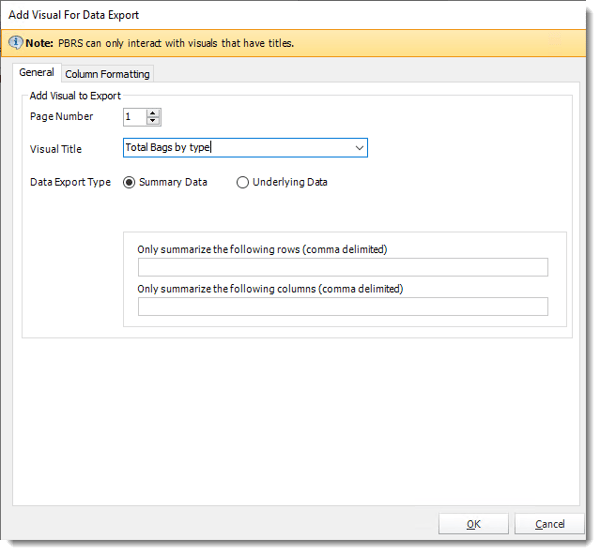
Task: Click the Page Number label
Action: click(62, 116)
